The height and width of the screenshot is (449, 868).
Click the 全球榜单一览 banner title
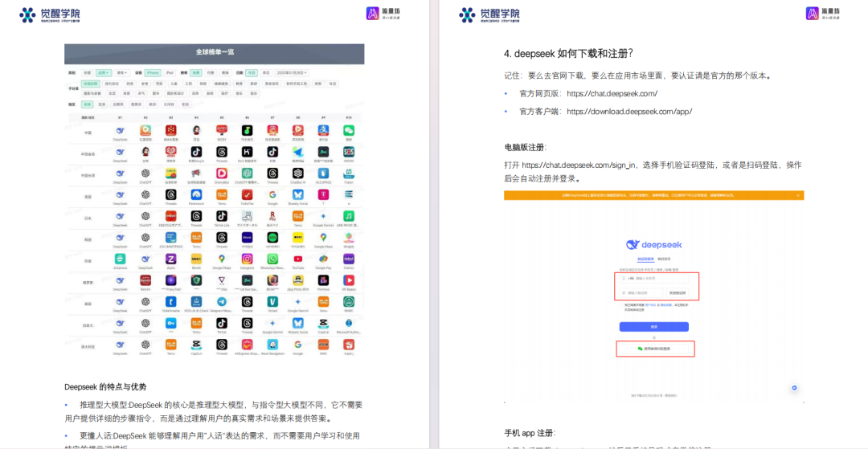tap(215, 52)
